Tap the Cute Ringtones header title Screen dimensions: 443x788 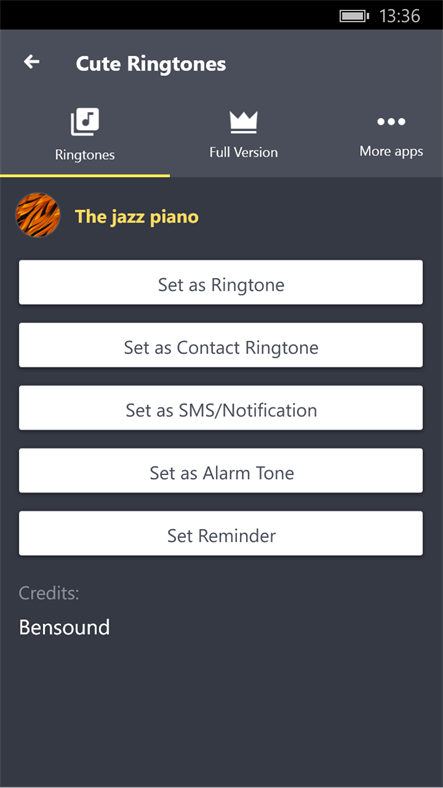[x=151, y=64]
